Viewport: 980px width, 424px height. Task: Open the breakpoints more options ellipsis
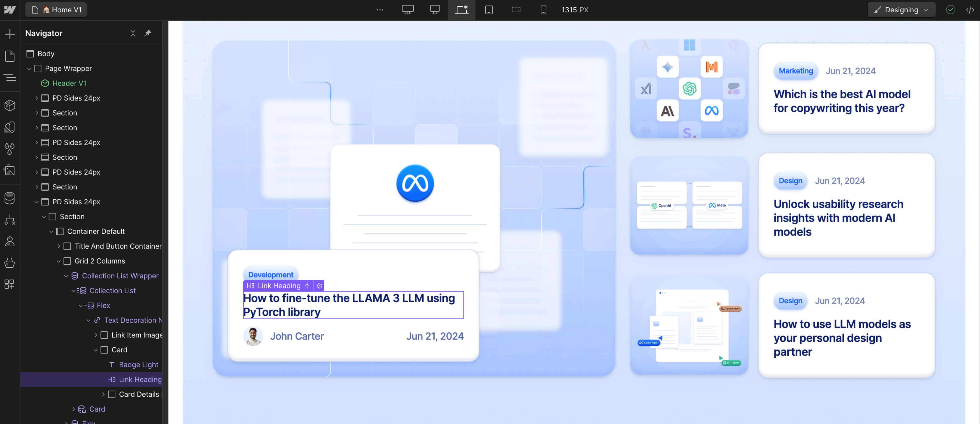point(380,10)
